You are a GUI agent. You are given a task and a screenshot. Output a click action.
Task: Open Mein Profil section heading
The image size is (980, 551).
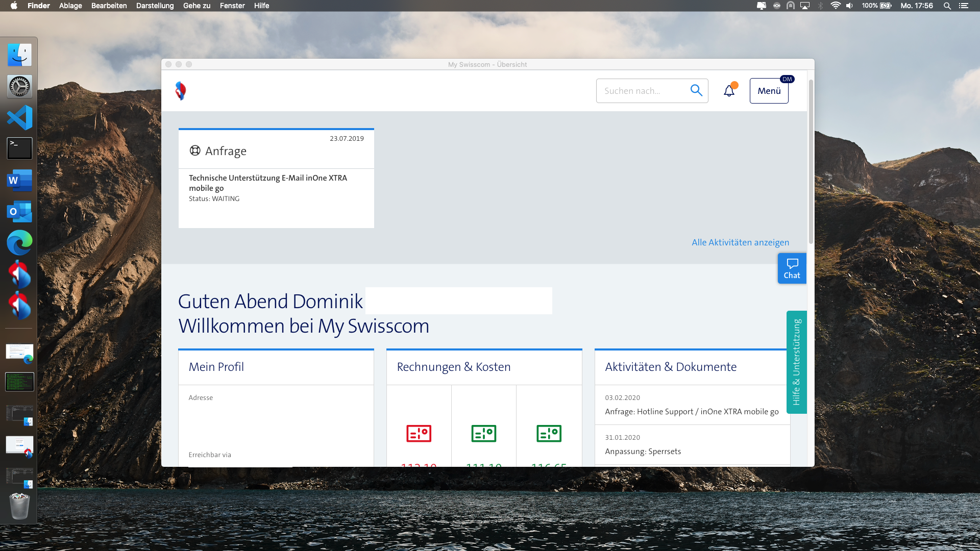coord(216,367)
